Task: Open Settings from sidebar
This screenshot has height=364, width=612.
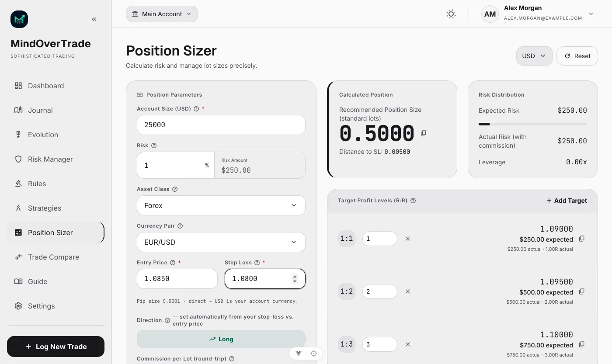Action: [56, 306]
